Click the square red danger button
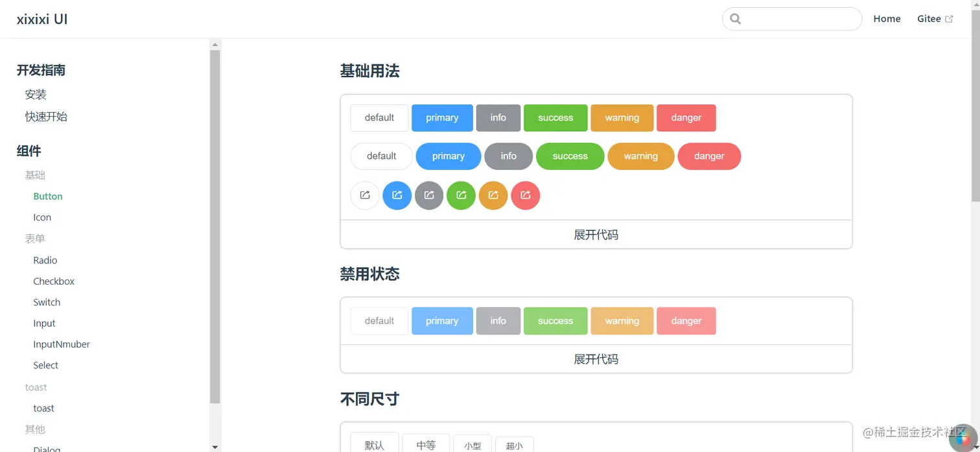 (x=686, y=118)
